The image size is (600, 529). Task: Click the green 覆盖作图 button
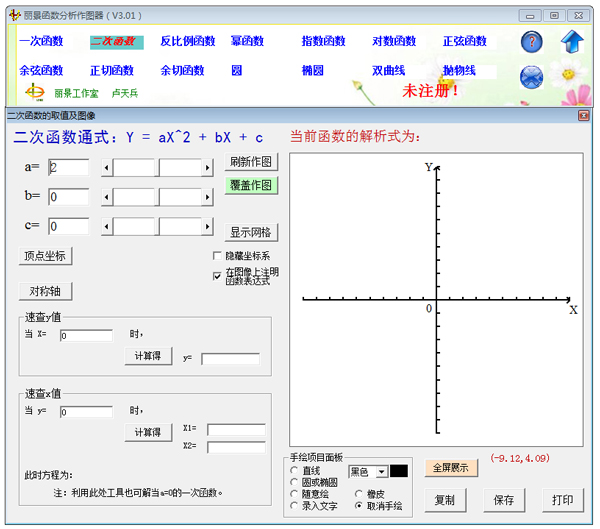tap(251, 186)
